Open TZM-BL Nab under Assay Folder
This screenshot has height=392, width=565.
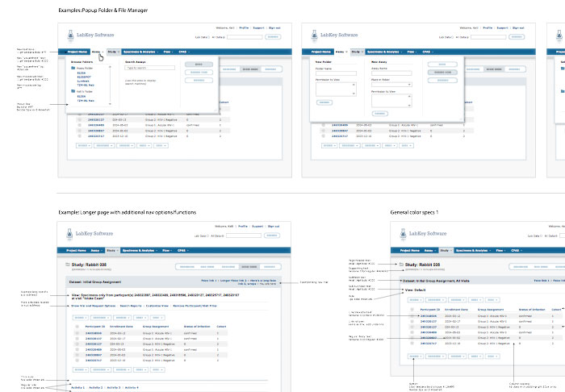[x=86, y=85]
